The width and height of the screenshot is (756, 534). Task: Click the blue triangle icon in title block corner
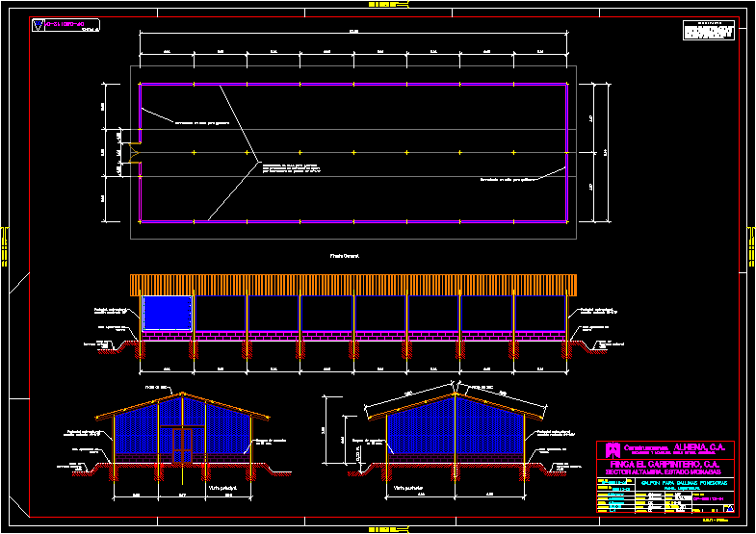[x=728, y=508]
